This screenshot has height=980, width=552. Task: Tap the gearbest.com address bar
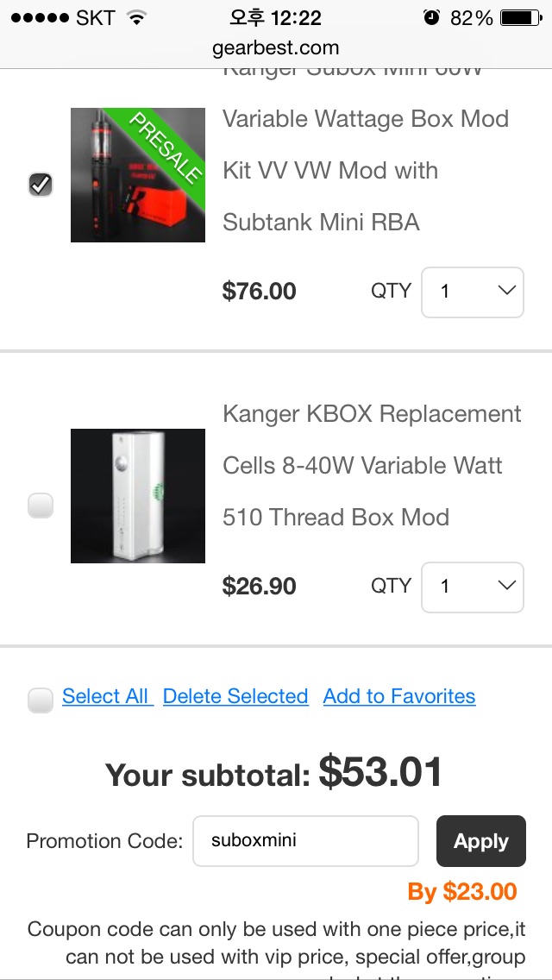276,47
